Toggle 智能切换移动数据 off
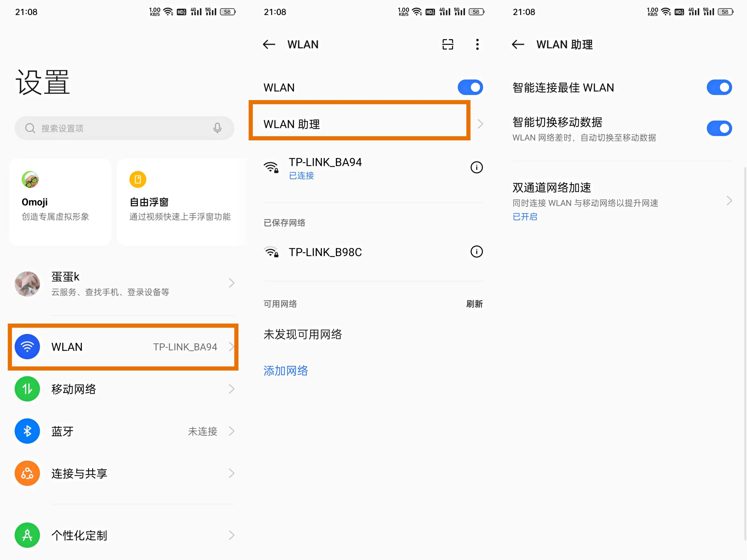Screen dimensions: 747x560 pos(719,128)
